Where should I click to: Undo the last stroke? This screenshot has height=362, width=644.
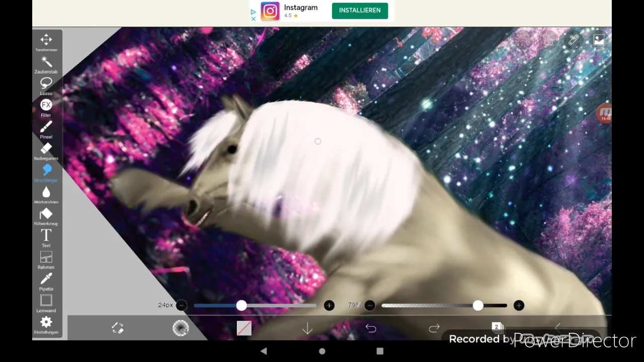point(371,328)
